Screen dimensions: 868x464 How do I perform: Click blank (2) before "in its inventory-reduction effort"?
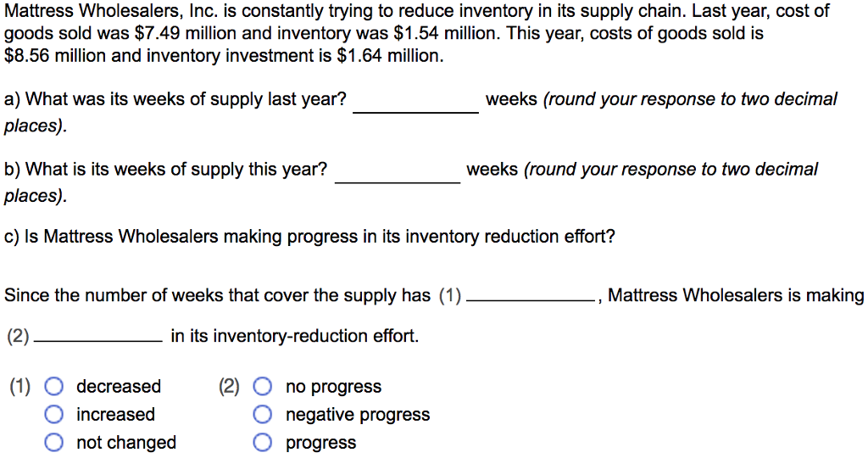[98, 337]
